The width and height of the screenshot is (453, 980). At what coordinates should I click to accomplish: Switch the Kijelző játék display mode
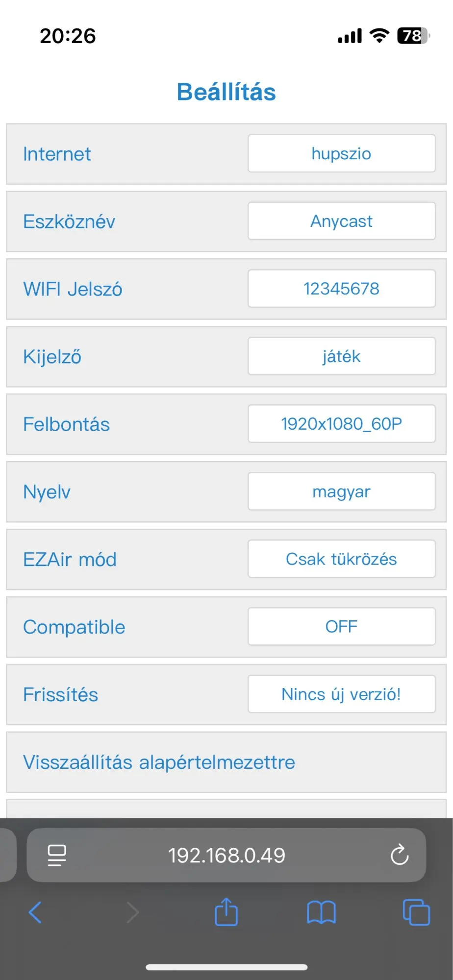(x=342, y=356)
